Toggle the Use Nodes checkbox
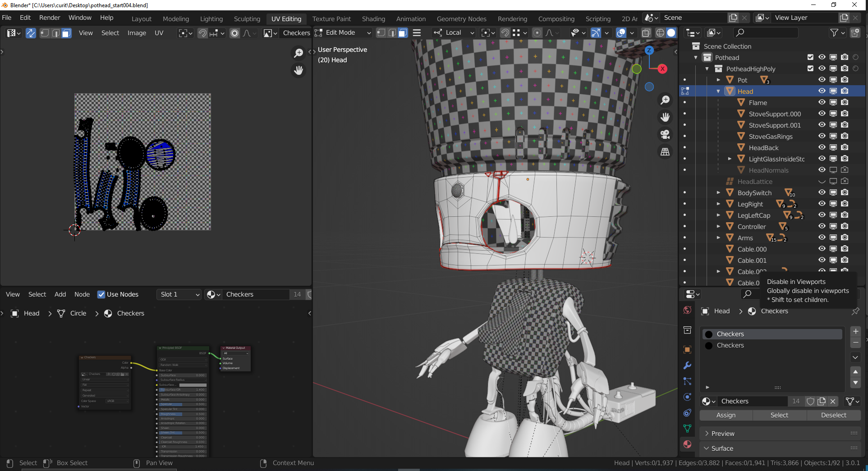 click(101, 294)
